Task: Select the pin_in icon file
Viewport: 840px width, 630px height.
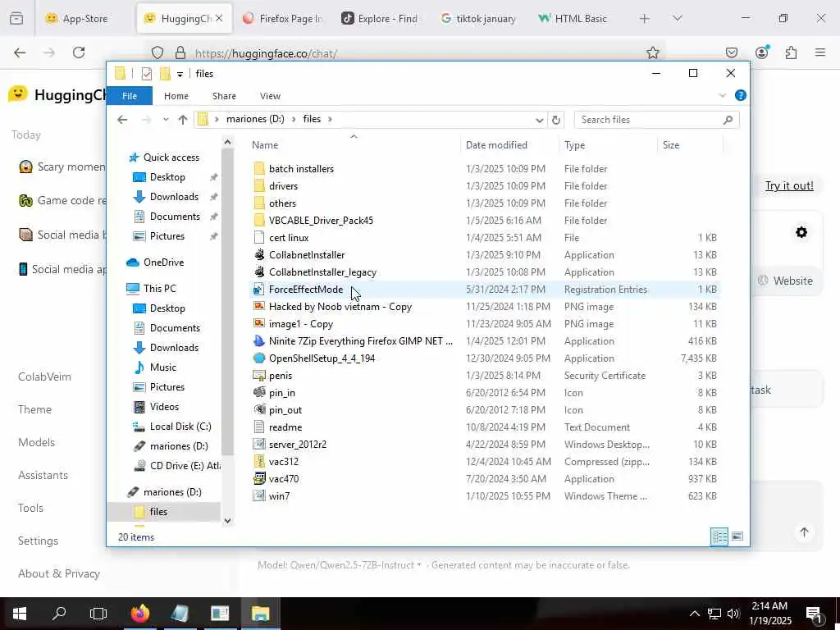Action: (259, 393)
